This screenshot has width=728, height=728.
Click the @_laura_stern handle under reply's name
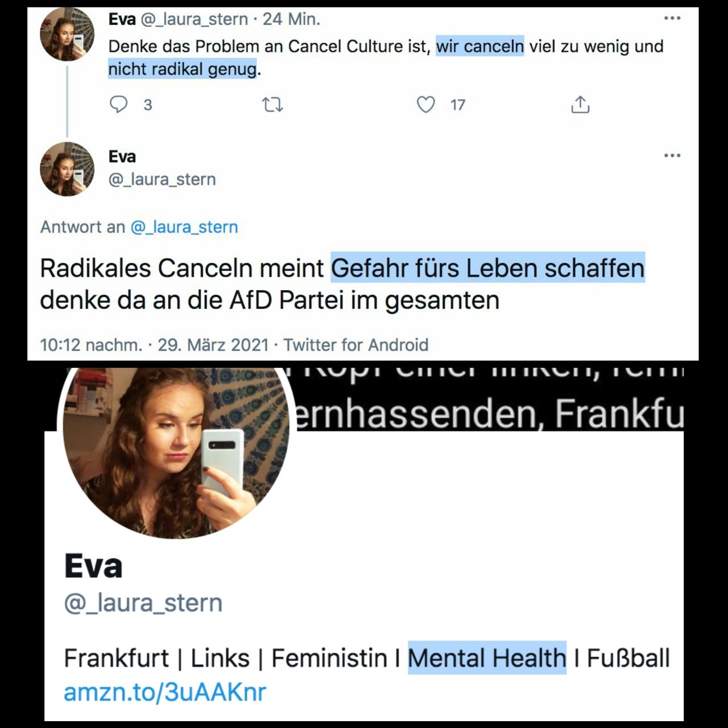click(162, 179)
